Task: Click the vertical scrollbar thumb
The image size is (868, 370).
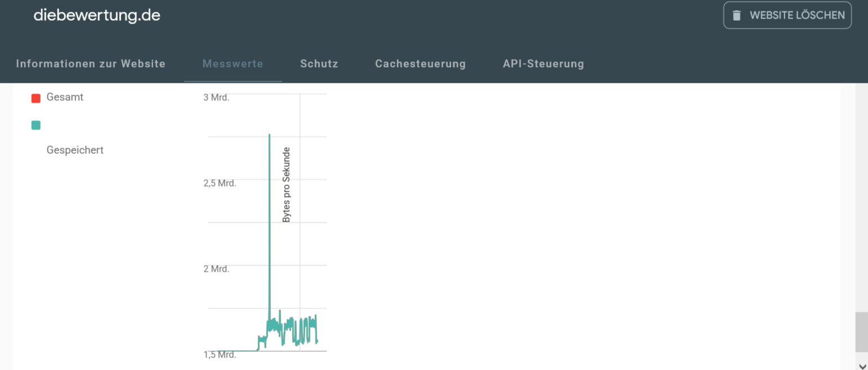Action: click(x=861, y=332)
